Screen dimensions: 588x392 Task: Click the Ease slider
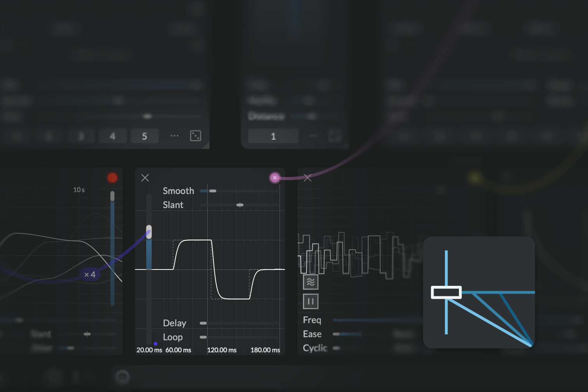(x=347, y=334)
